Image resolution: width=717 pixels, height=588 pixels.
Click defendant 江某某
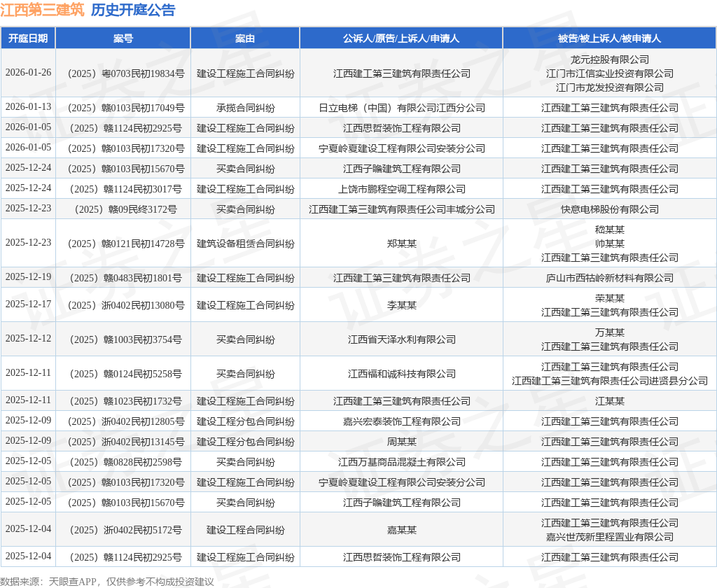pos(610,401)
